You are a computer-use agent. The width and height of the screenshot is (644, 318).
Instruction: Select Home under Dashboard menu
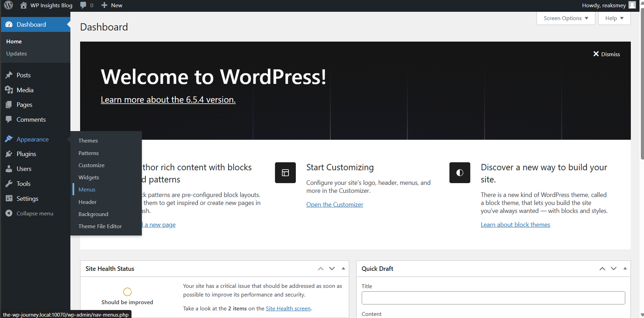click(14, 41)
